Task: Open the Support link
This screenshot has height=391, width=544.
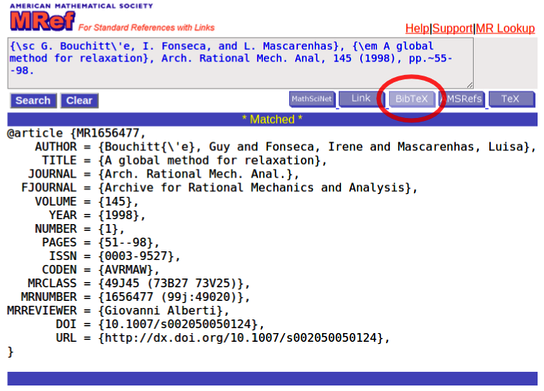Action: (452, 28)
